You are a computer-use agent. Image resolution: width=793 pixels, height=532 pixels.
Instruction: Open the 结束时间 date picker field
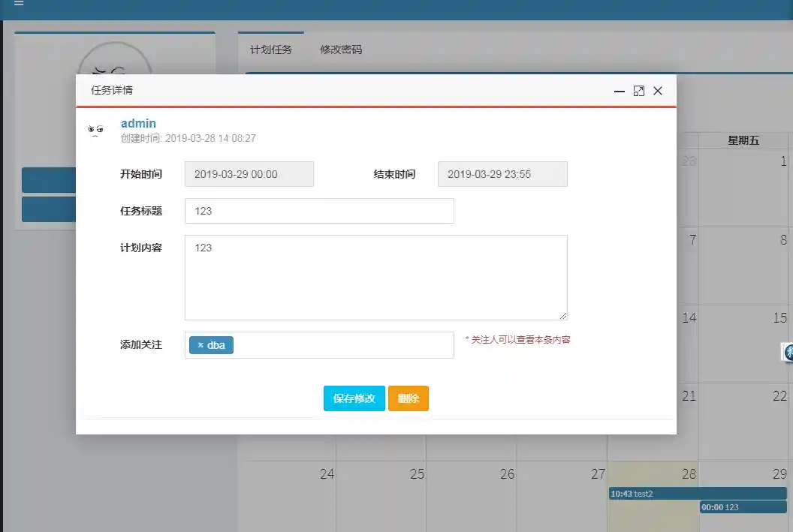(502, 174)
